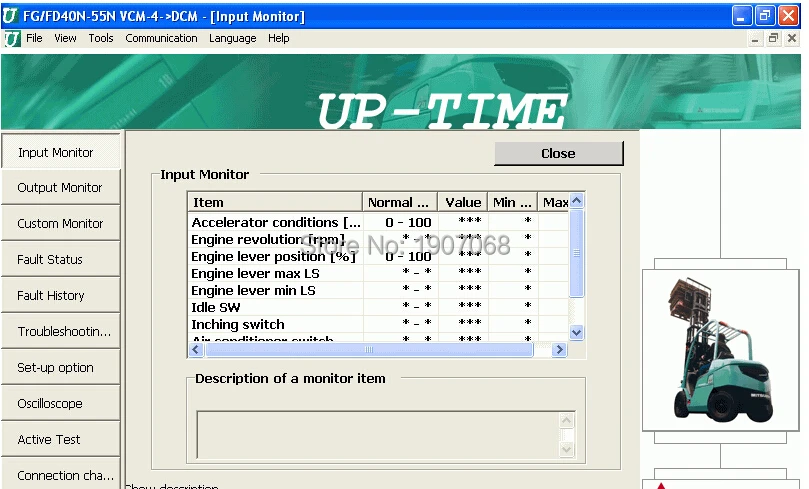Close the inner document window

point(791,39)
